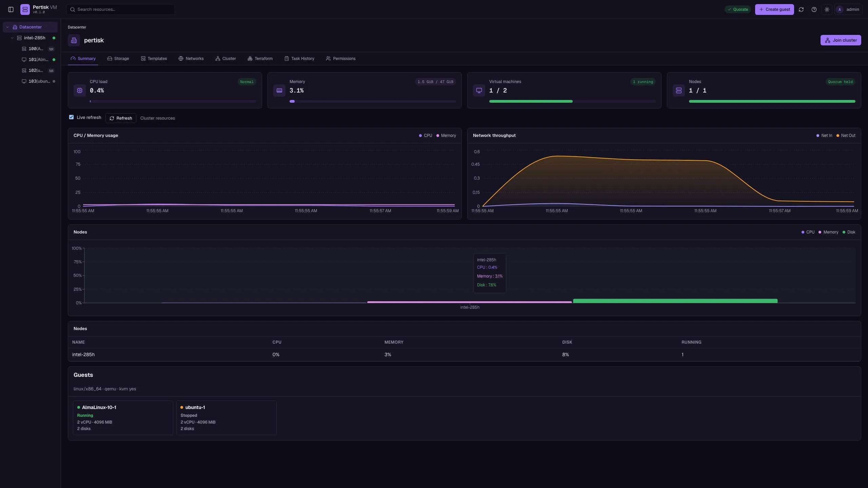Click the Virtual machines progress bar
The width and height of the screenshot is (868, 488).
pyautogui.click(x=572, y=101)
